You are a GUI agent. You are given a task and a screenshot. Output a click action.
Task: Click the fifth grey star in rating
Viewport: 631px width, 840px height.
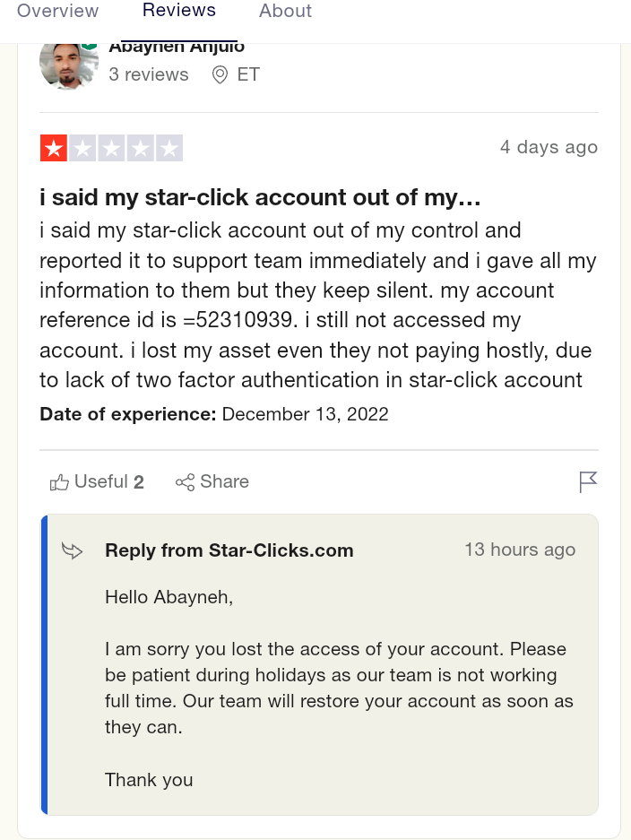[169, 148]
